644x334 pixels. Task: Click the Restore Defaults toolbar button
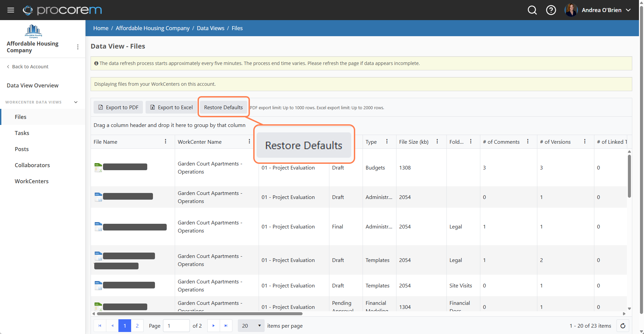point(223,107)
